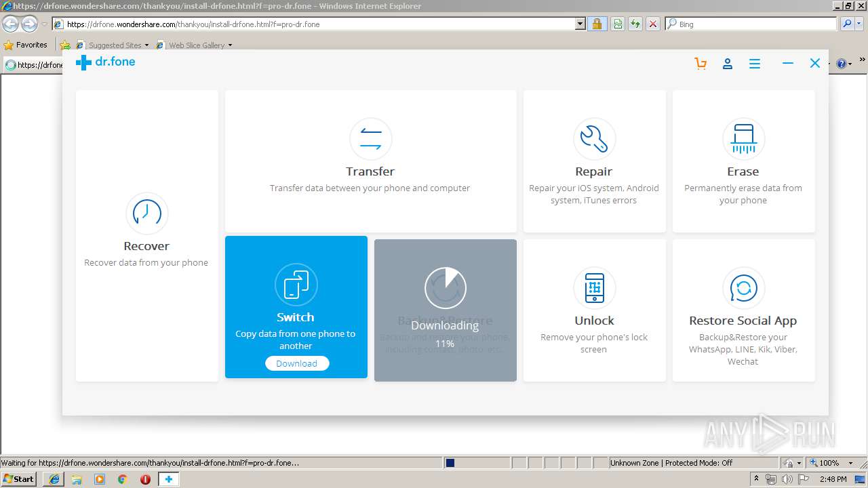868x488 pixels.
Task: Open the Repair module title
Action: (594, 171)
